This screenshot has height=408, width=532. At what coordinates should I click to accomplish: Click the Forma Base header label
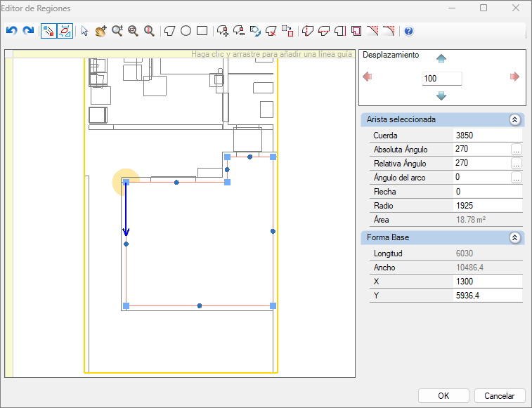(388, 237)
